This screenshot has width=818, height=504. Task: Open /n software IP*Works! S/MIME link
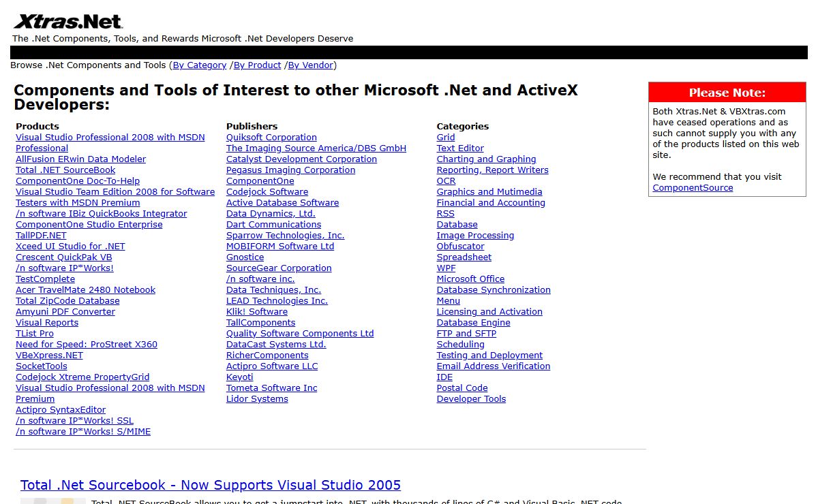(83, 432)
